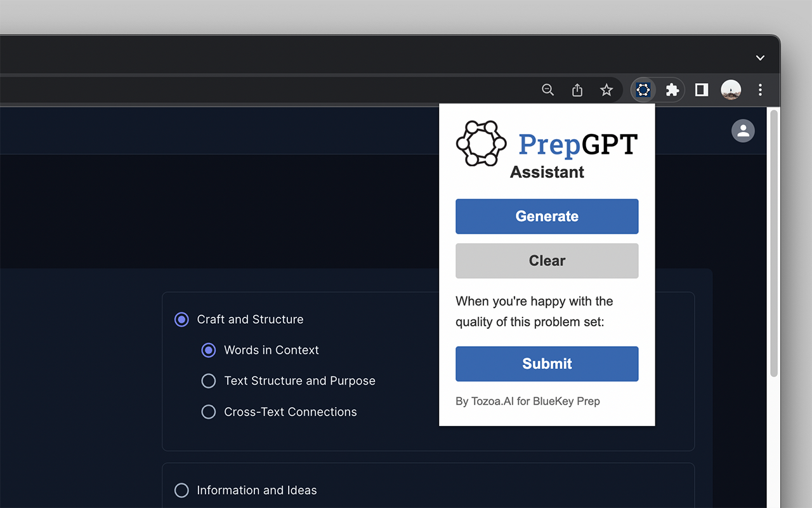812x508 pixels.
Task: Open the site user account icon
Action: pos(743,131)
